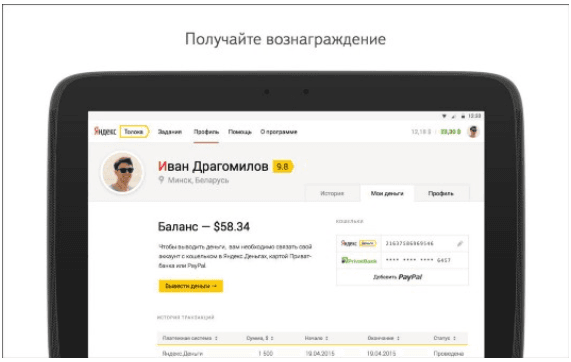Image resolution: width=571 pixels, height=362 pixels.
Task: Switch to the История tab
Action: tap(332, 193)
